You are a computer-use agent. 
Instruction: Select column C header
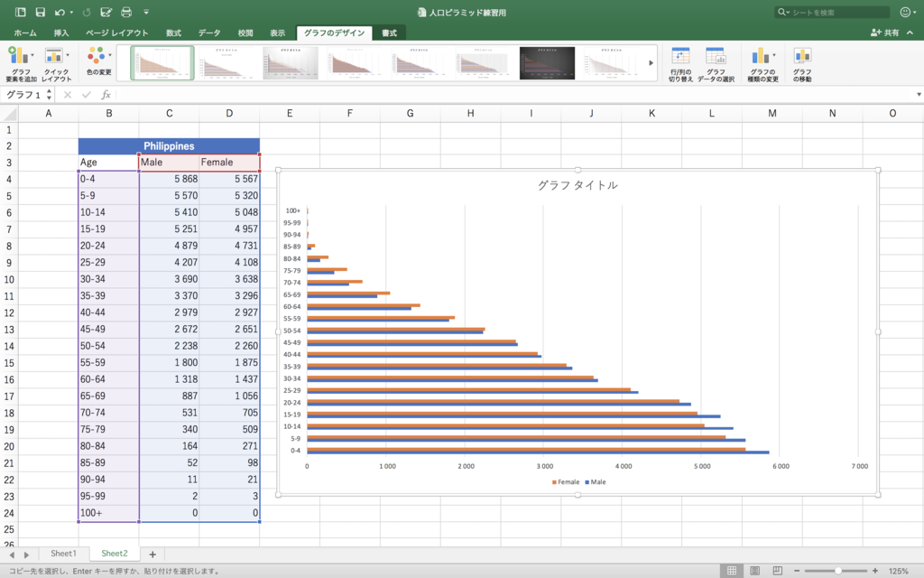tap(169, 113)
